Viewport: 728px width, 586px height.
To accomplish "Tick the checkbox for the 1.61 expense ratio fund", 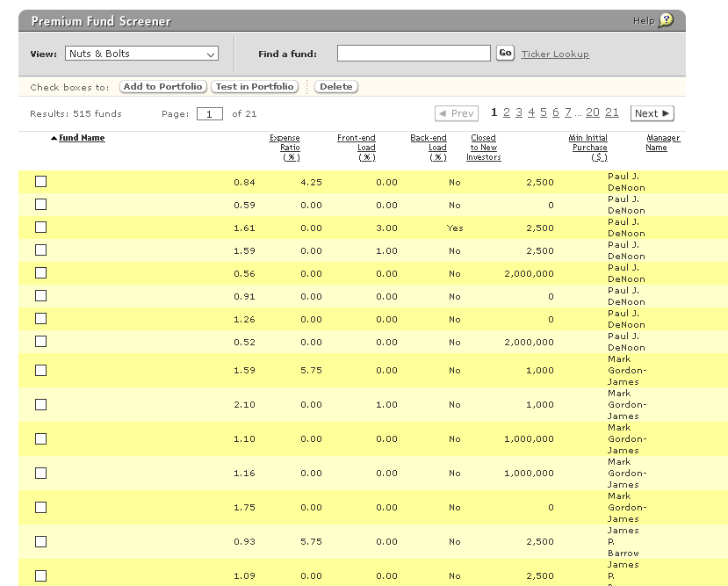I will [x=41, y=228].
